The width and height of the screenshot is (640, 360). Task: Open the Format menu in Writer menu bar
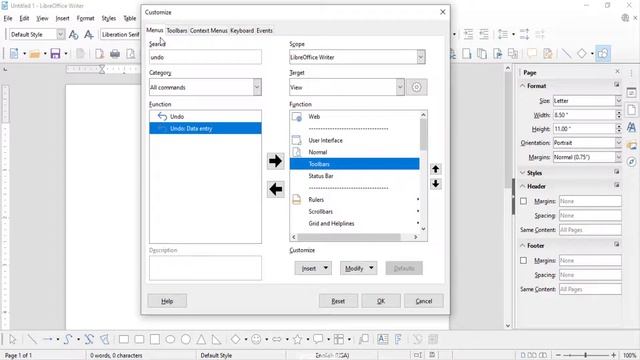click(85, 18)
